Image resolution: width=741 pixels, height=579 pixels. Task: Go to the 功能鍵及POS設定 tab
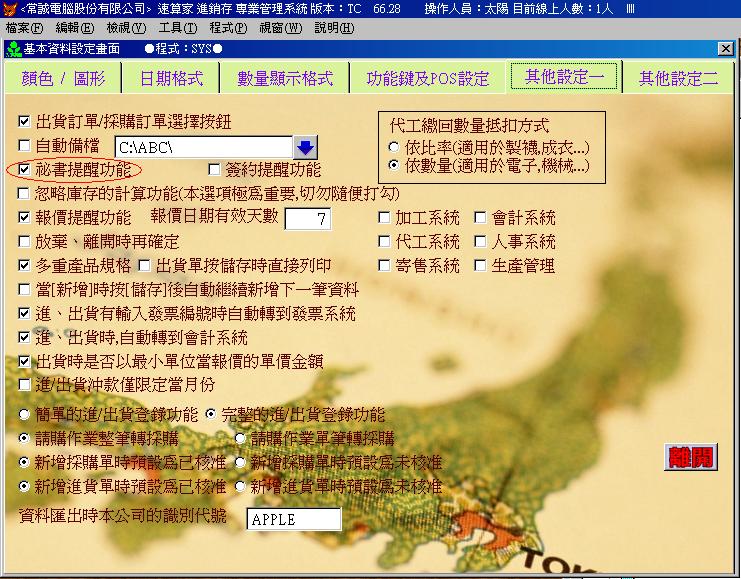point(427,78)
